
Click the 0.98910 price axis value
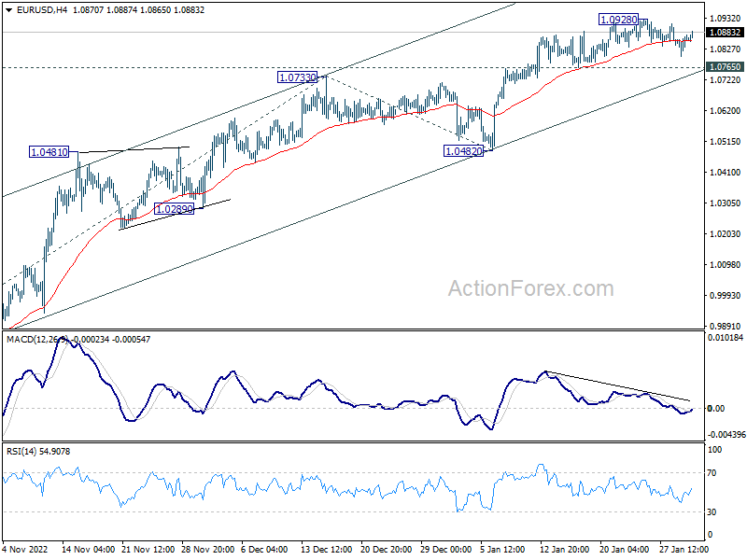click(x=726, y=326)
